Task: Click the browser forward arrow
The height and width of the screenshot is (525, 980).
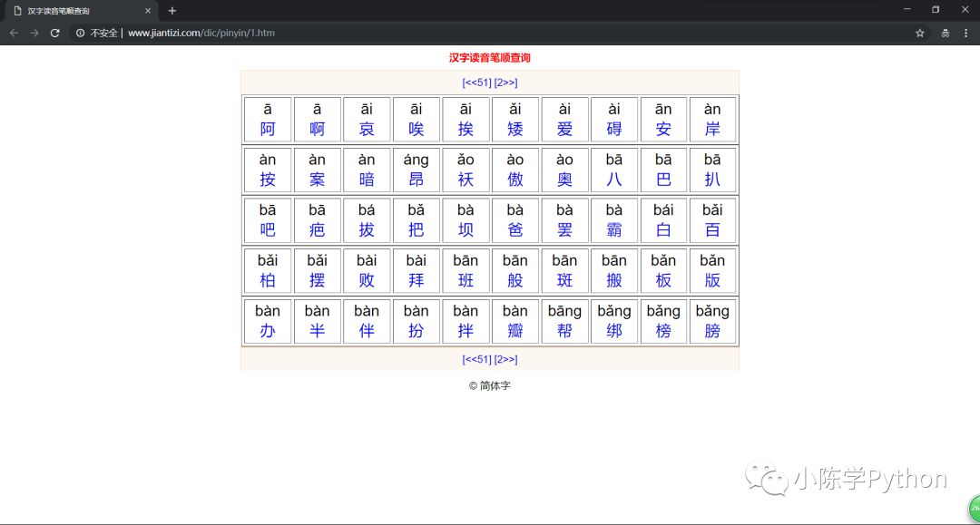Action: [x=34, y=33]
